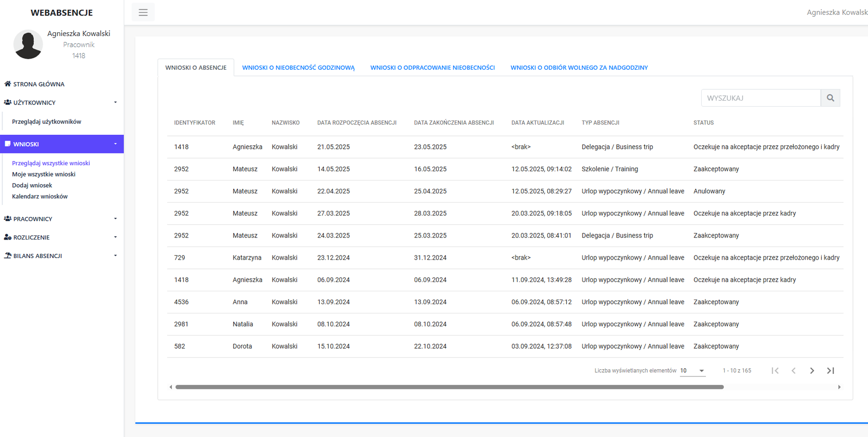Open Kalendarz wniosków link
Viewport: 868px width, 437px height.
(x=40, y=196)
